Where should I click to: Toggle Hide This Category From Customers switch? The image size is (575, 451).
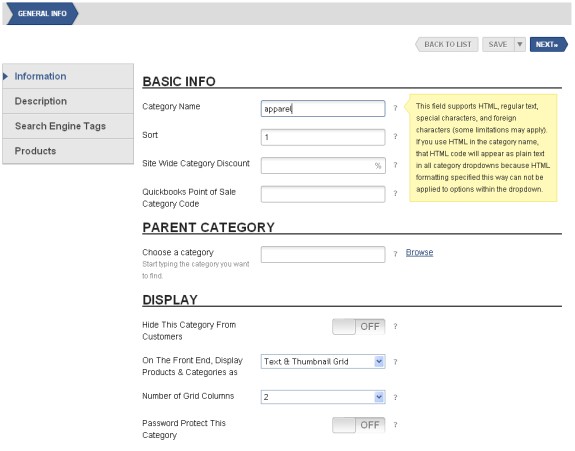point(359,326)
